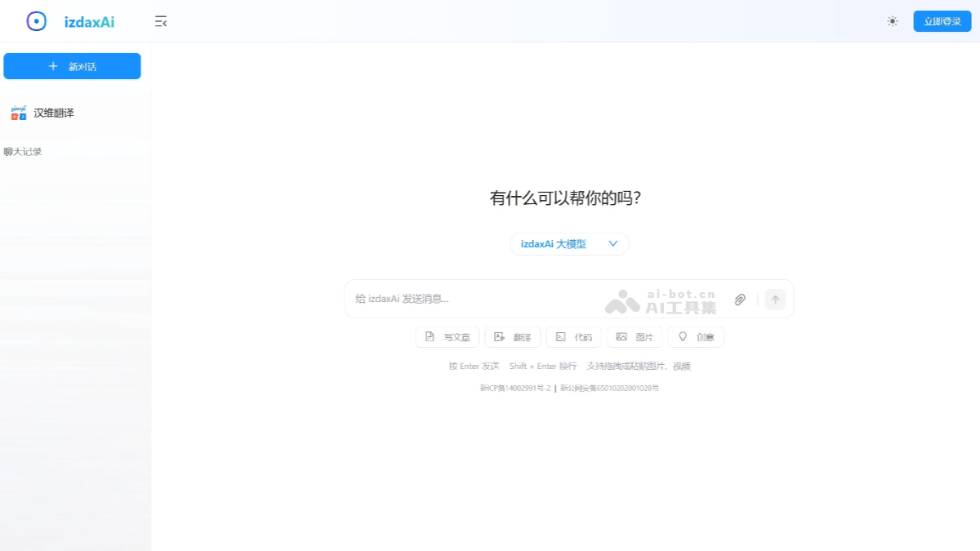Attach a file using the paperclip icon

[x=740, y=300]
